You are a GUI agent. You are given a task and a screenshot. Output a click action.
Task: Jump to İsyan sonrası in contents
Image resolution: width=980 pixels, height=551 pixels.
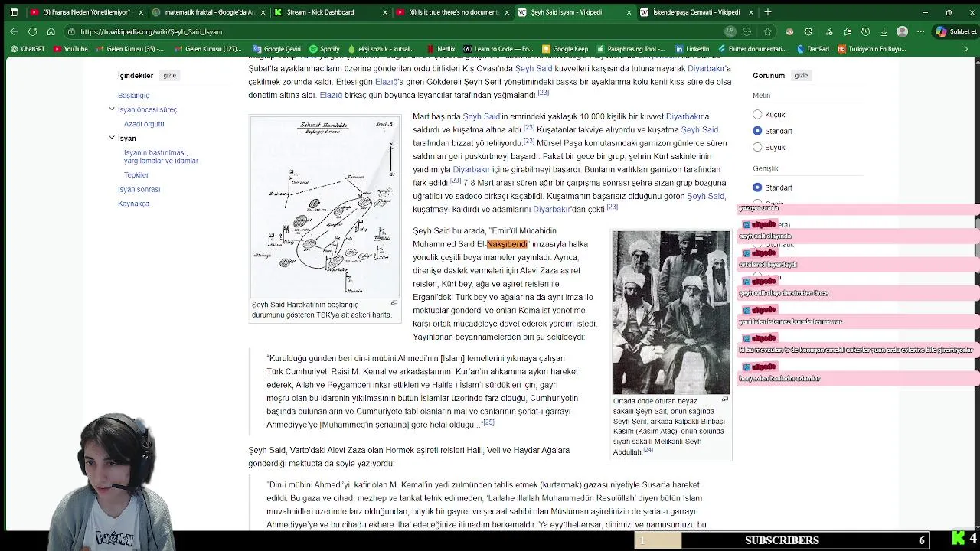139,189
